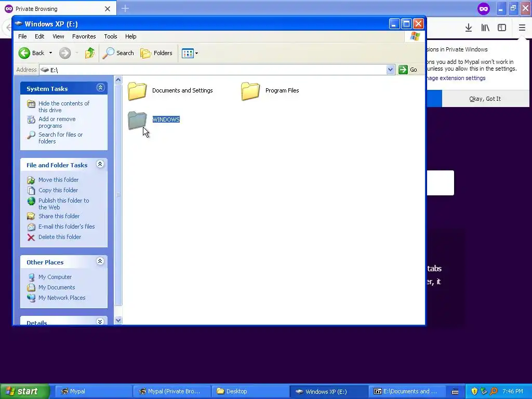Expand the Details panel

(x=100, y=321)
